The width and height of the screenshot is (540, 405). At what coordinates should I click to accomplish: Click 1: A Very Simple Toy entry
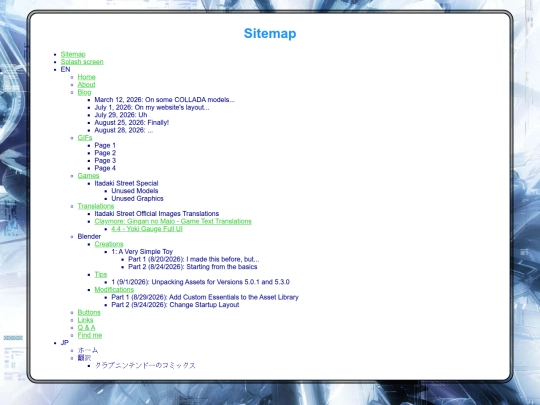coord(142,251)
